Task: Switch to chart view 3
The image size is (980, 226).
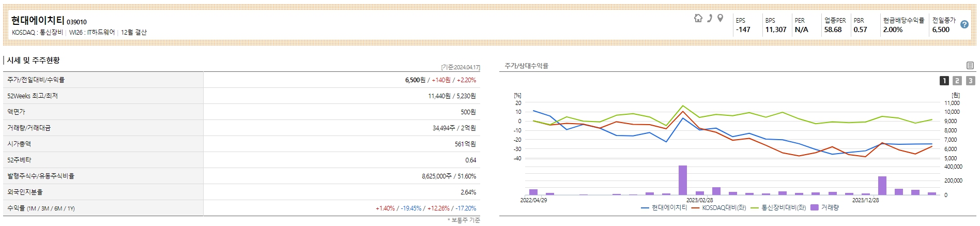Action: pyautogui.click(x=970, y=81)
